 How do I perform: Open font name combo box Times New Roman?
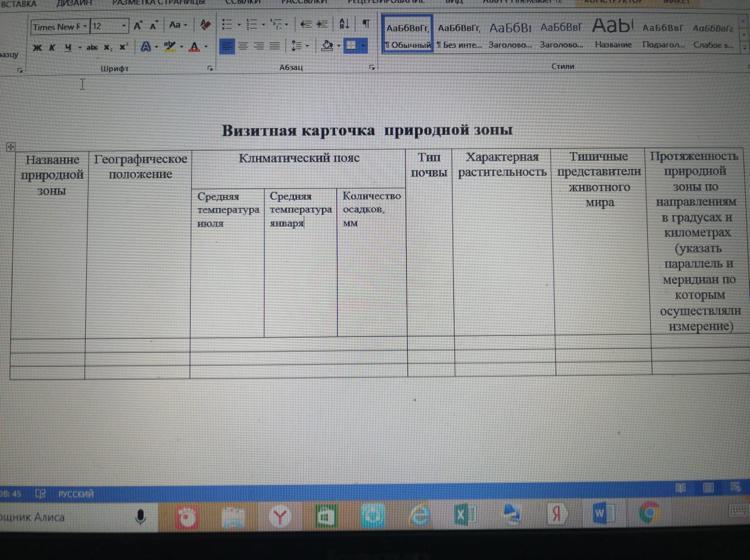[60, 27]
